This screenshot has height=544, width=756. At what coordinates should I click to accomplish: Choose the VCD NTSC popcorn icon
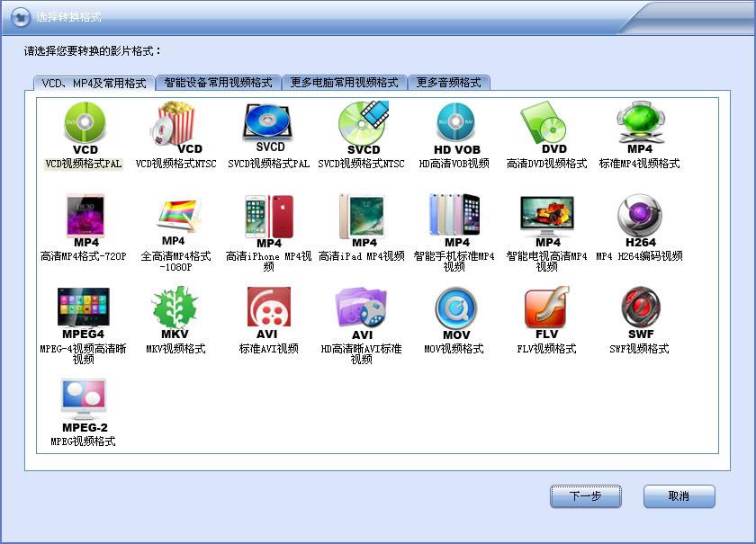pos(176,128)
